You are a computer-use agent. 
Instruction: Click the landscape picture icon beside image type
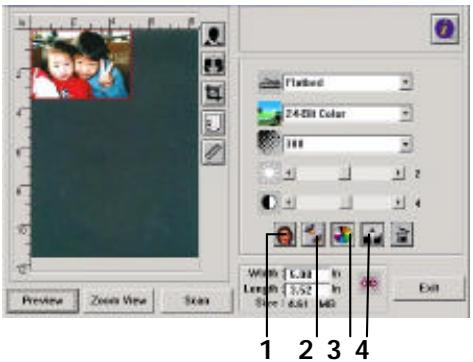(269, 113)
